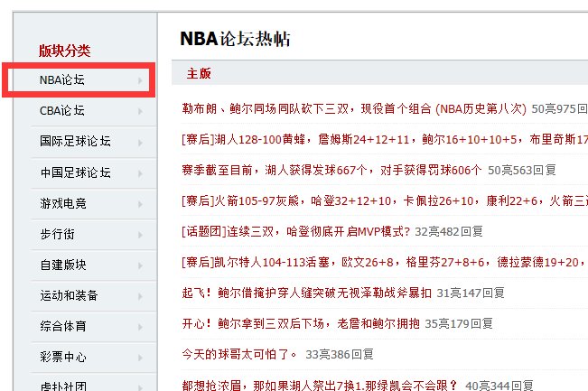Expand the arrow next to 综合体育
Viewport: 588px width, 391px height.
click(140, 327)
